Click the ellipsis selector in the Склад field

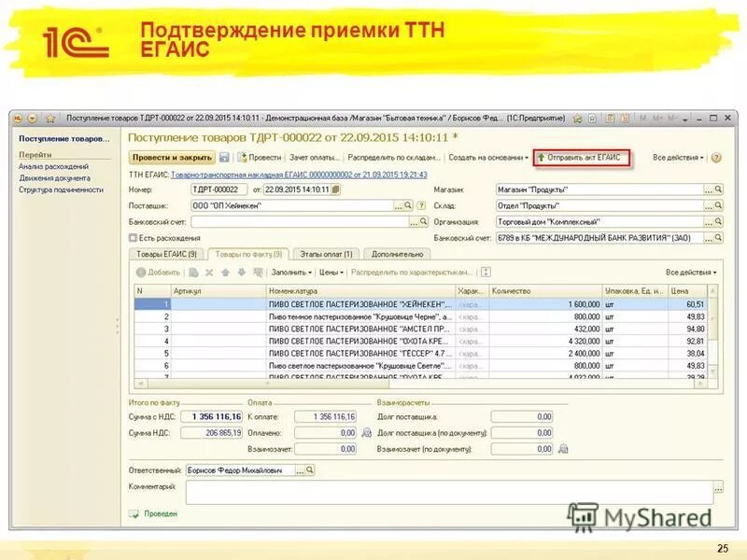(x=709, y=206)
